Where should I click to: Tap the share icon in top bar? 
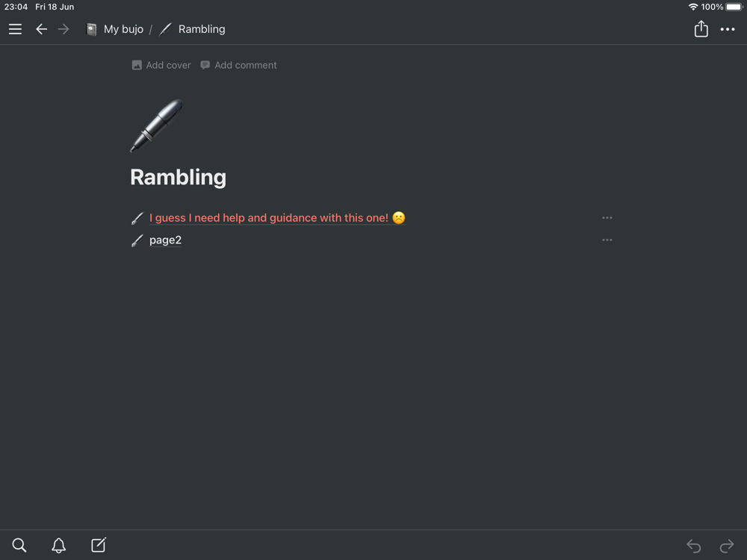[x=701, y=28]
